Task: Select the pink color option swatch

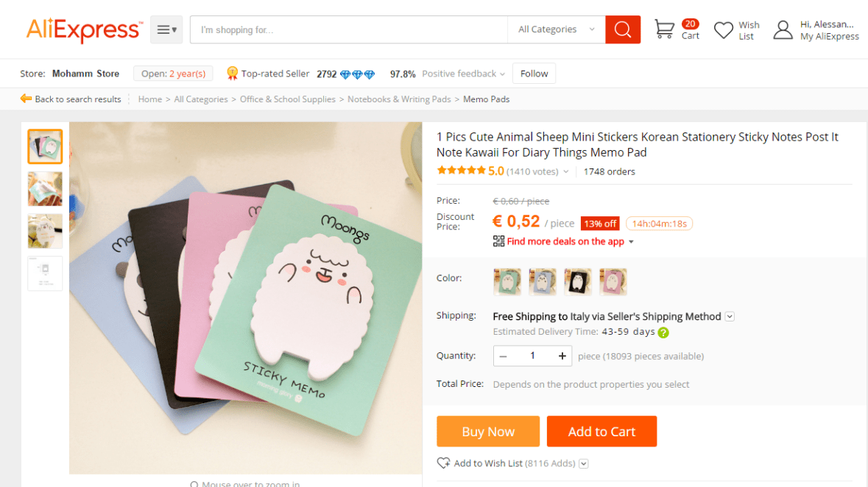Action: [613, 282]
